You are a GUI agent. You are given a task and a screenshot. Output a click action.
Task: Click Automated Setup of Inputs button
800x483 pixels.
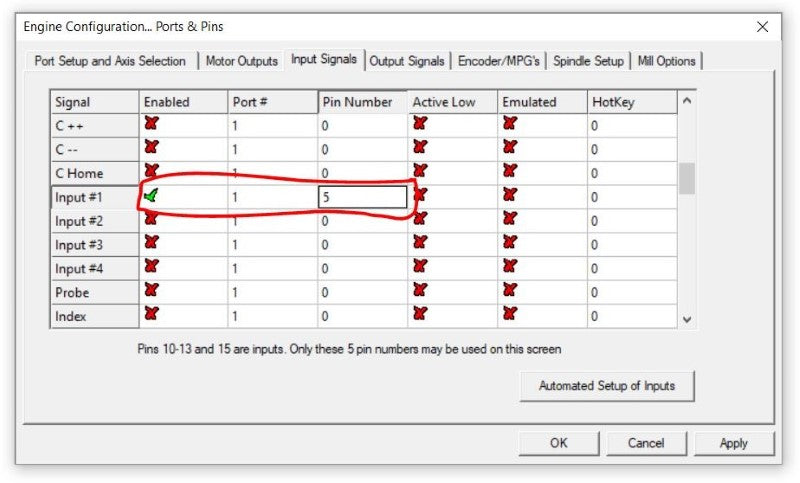click(606, 386)
